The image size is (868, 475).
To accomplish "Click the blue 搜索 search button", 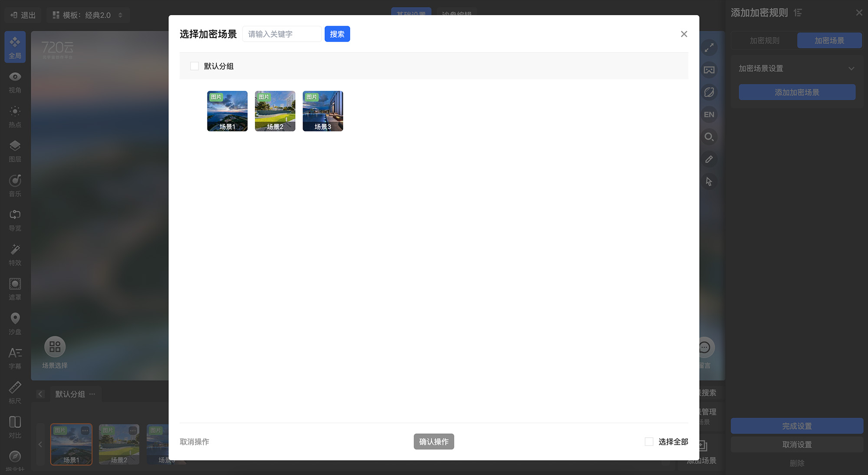I will [337, 34].
